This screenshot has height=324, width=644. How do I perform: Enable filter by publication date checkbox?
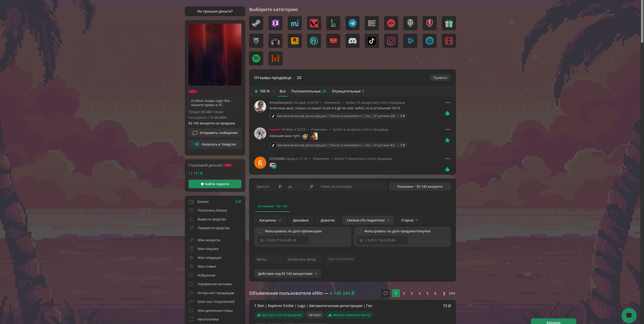(260, 231)
